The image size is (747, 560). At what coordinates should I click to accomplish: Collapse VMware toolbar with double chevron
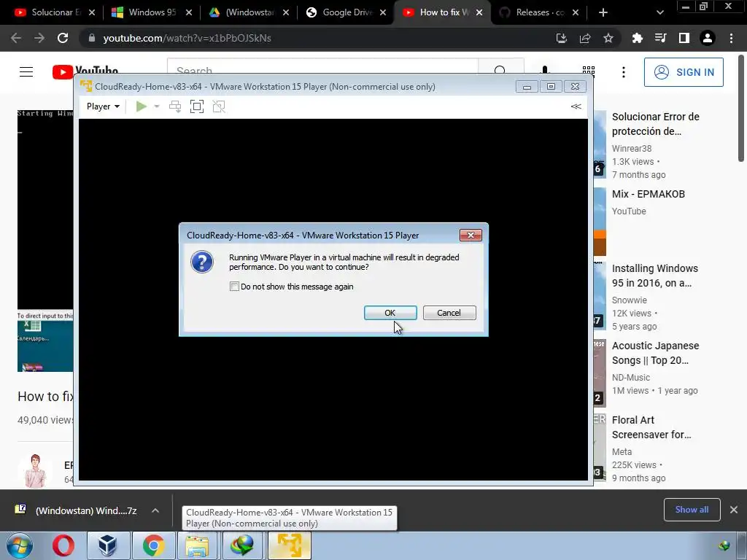click(x=576, y=106)
